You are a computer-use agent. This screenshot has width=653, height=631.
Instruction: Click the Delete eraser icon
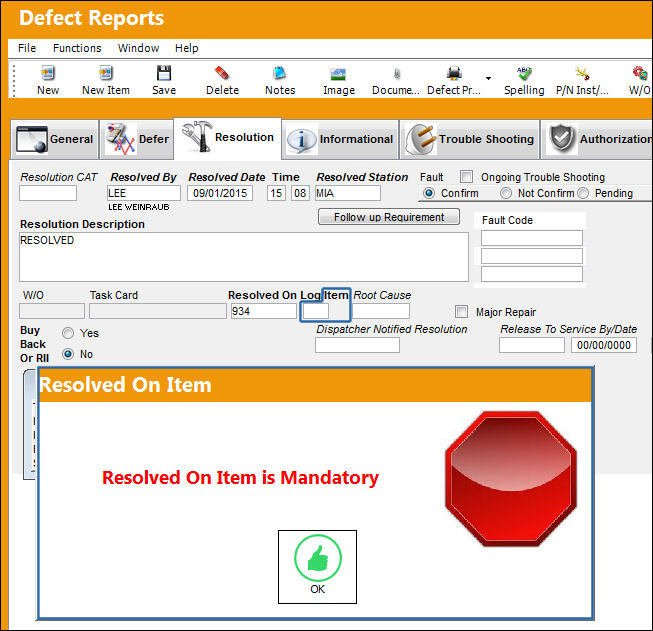[222, 73]
